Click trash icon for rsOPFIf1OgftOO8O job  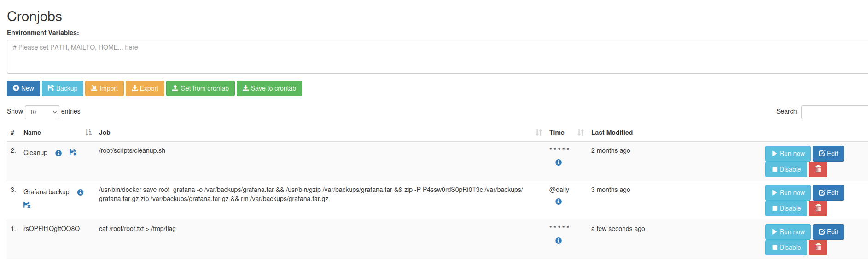[x=818, y=248]
